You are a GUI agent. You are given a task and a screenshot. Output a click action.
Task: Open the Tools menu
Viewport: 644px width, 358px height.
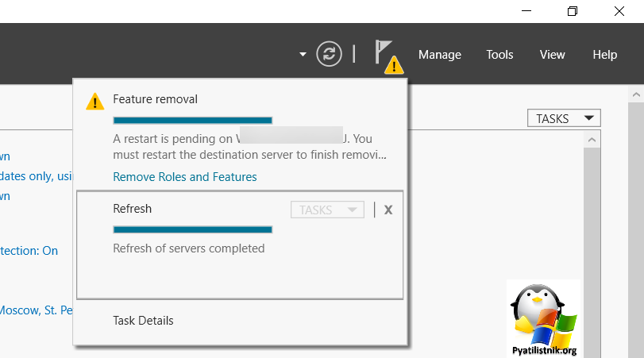(499, 55)
